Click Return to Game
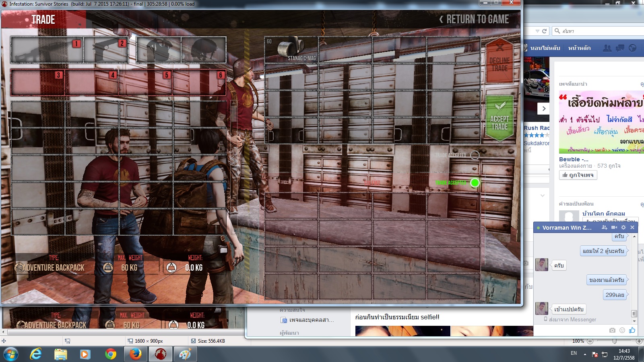The height and width of the screenshot is (362, 644). point(474,19)
